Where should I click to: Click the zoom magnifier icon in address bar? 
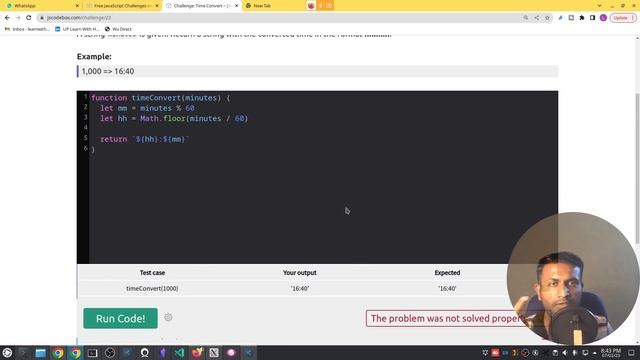point(526,18)
